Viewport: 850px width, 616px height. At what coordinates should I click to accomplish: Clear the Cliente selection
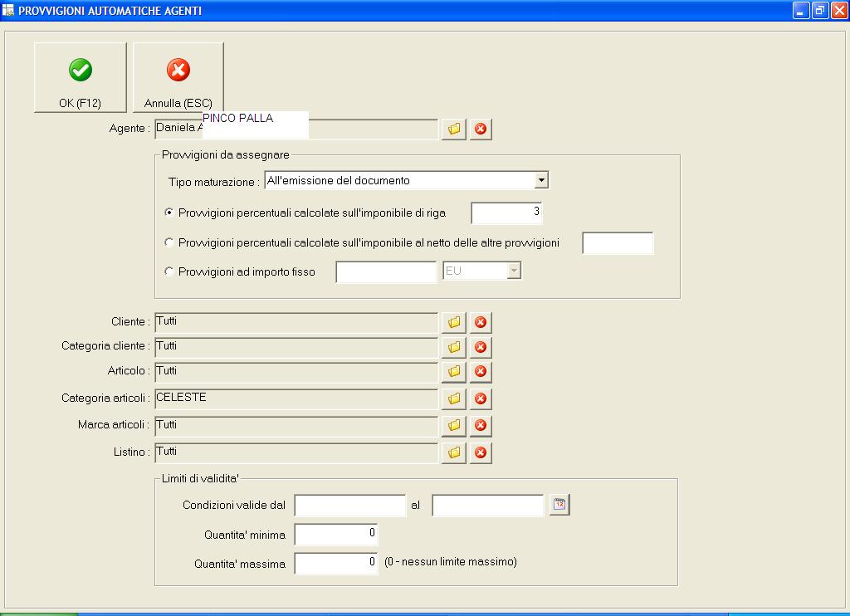pos(481,322)
